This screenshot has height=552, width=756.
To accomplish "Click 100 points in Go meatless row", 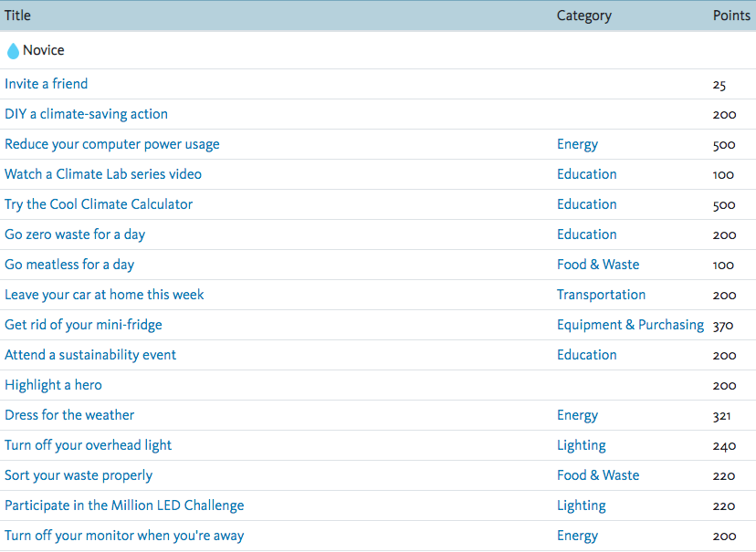I will click(x=724, y=266).
